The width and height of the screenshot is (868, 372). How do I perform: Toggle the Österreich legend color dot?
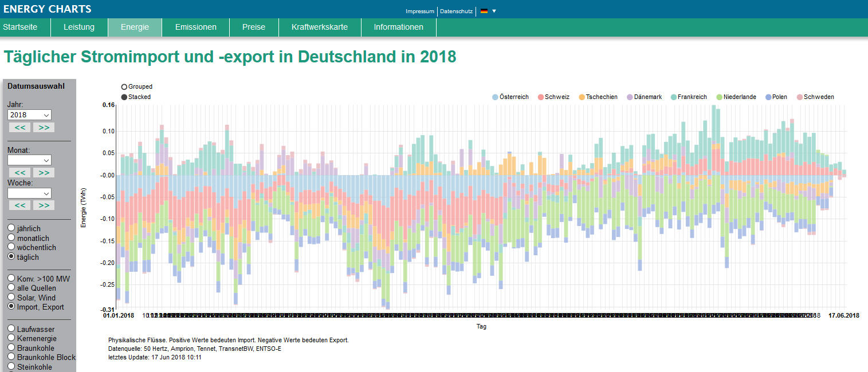[x=496, y=97]
